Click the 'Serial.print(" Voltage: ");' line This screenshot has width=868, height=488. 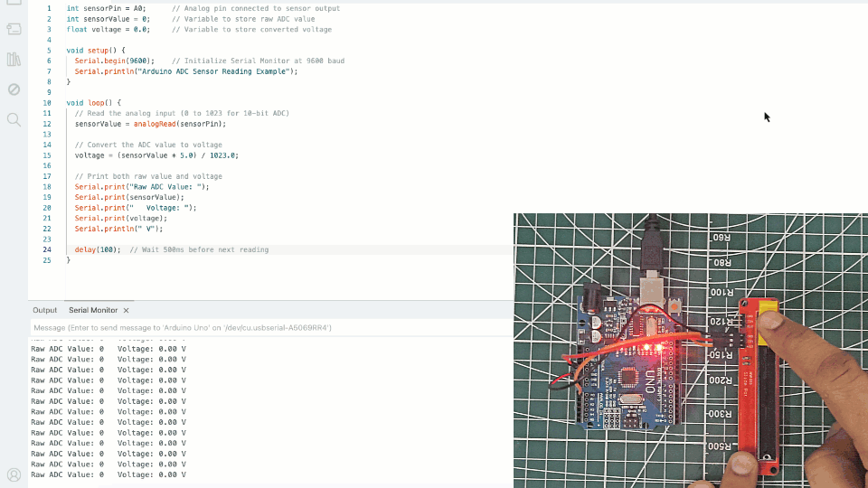tap(136, 208)
